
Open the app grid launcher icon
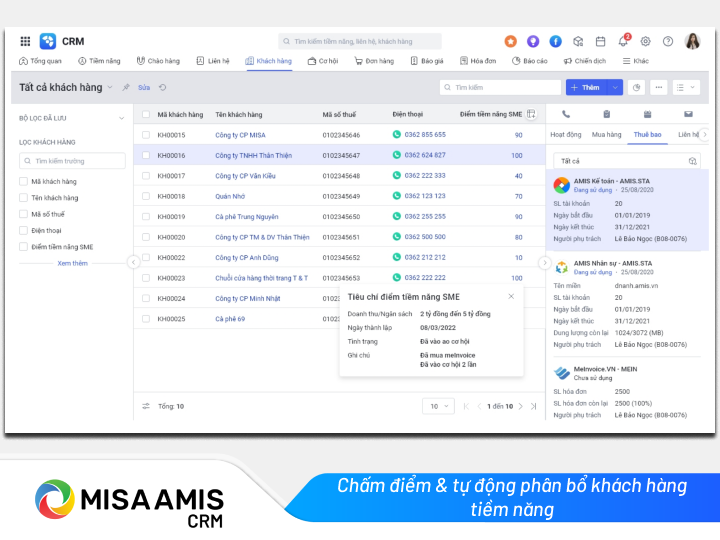pyautogui.click(x=25, y=41)
